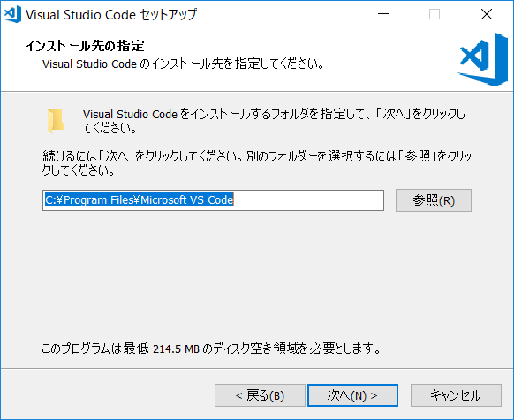The image size is (514, 420).
Task: Click the subheading about specifying install location
Action: [x=183, y=64]
